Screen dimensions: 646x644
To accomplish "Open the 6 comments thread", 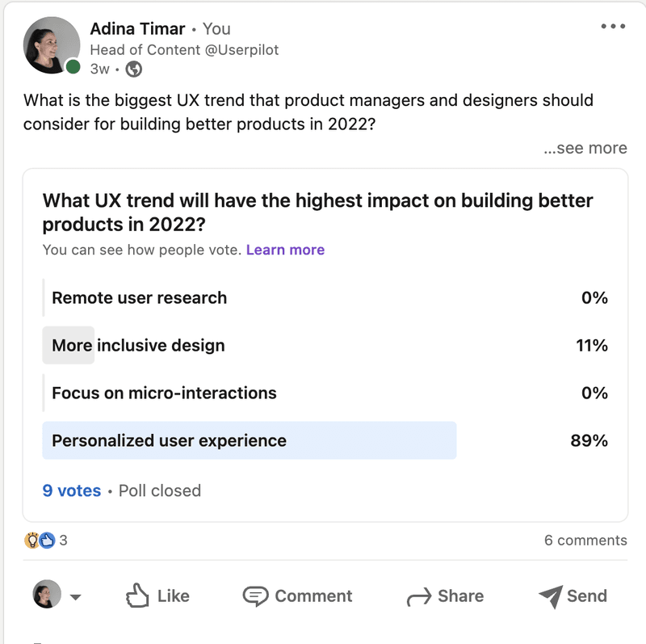I will click(x=585, y=541).
